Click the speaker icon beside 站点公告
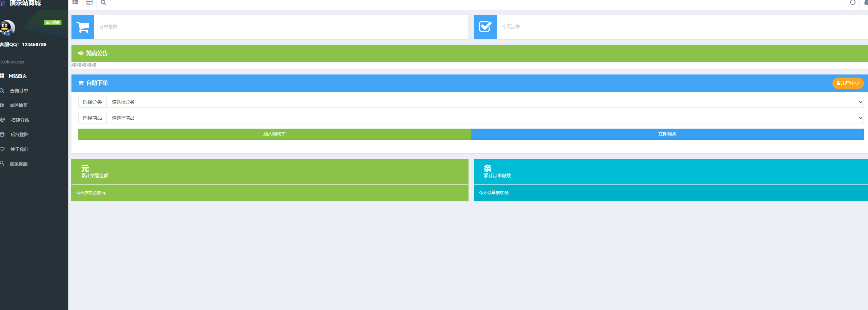 [x=80, y=53]
